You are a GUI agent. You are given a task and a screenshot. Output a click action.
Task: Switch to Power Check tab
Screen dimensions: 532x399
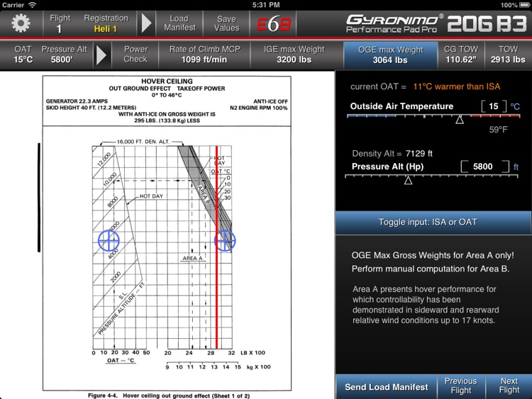(x=135, y=55)
